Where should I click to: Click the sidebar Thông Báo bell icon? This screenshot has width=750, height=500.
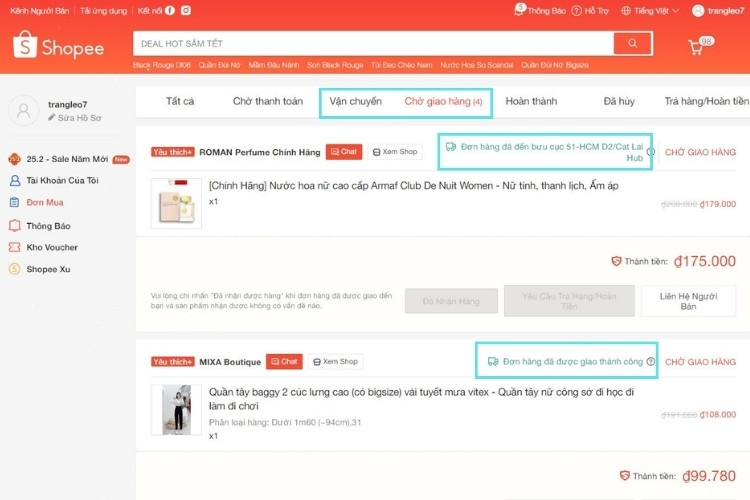pyautogui.click(x=15, y=225)
